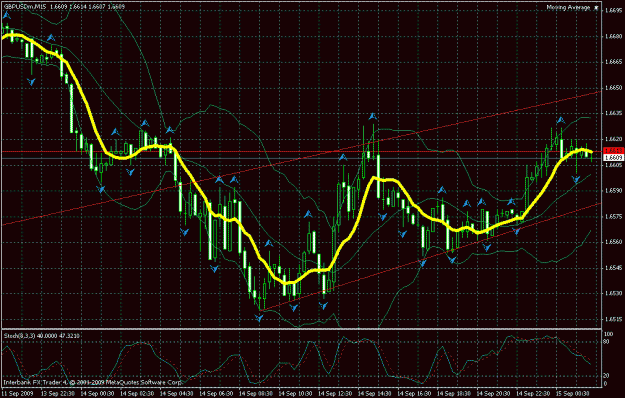Click the 14 Sep 20:30 time label
The image size is (625, 398).
point(493,393)
